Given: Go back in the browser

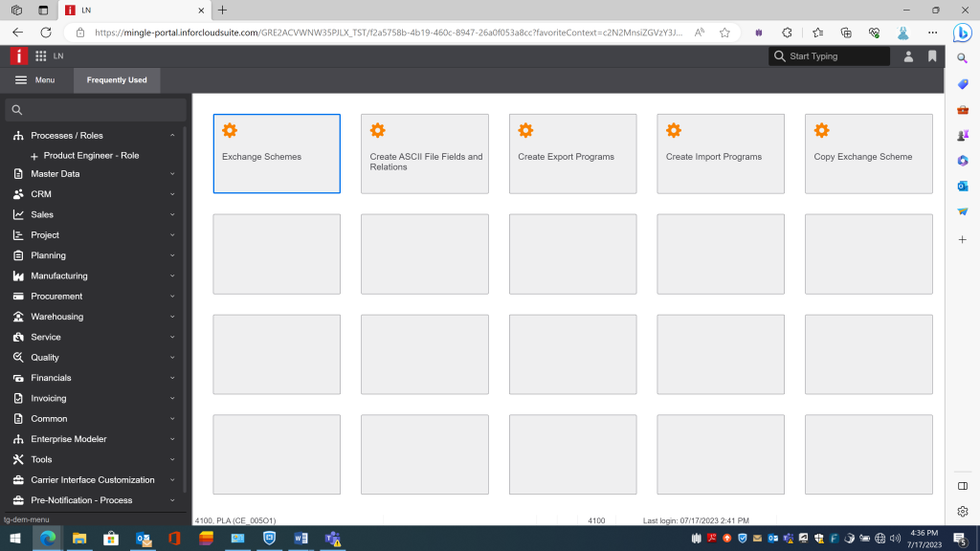Looking at the screenshot, I should [17, 33].
